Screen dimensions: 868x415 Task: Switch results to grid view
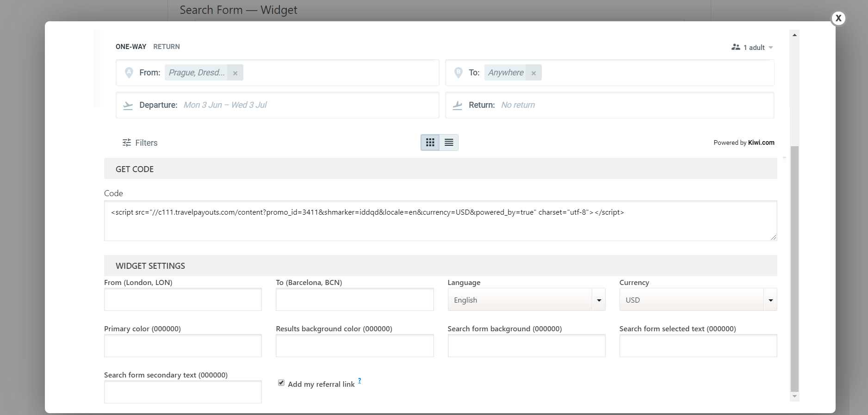430,142
